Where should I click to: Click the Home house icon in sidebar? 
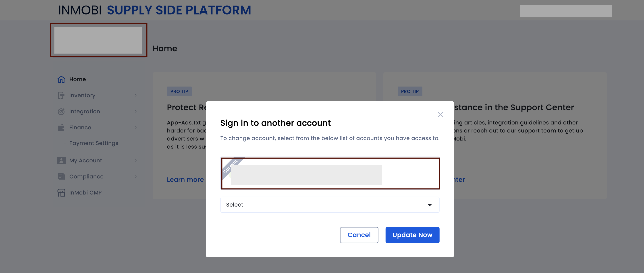[x=61, y=79]
